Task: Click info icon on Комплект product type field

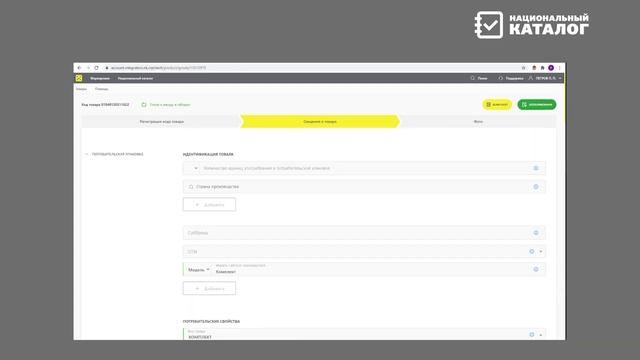Action: (x=531, y=335)
